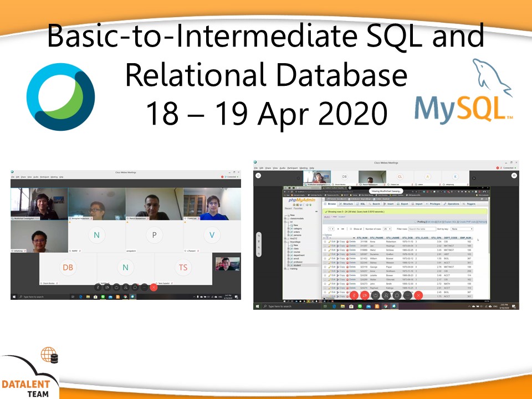Viewport: 532px width, 399px height.
Task: Open chat bubble in the left Webex controls
Action: tap(135, 287)
